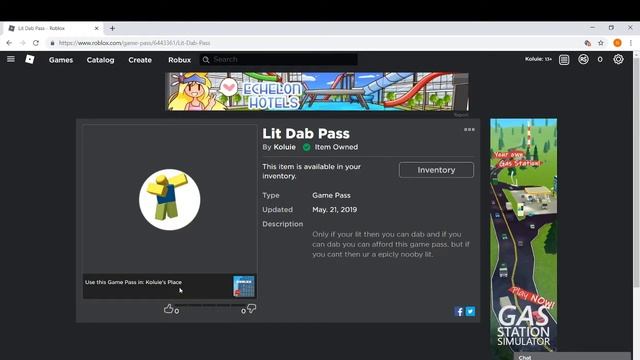Click the like count number
The height and width of the screenshot is (360, 640).
tap(177, 311)
